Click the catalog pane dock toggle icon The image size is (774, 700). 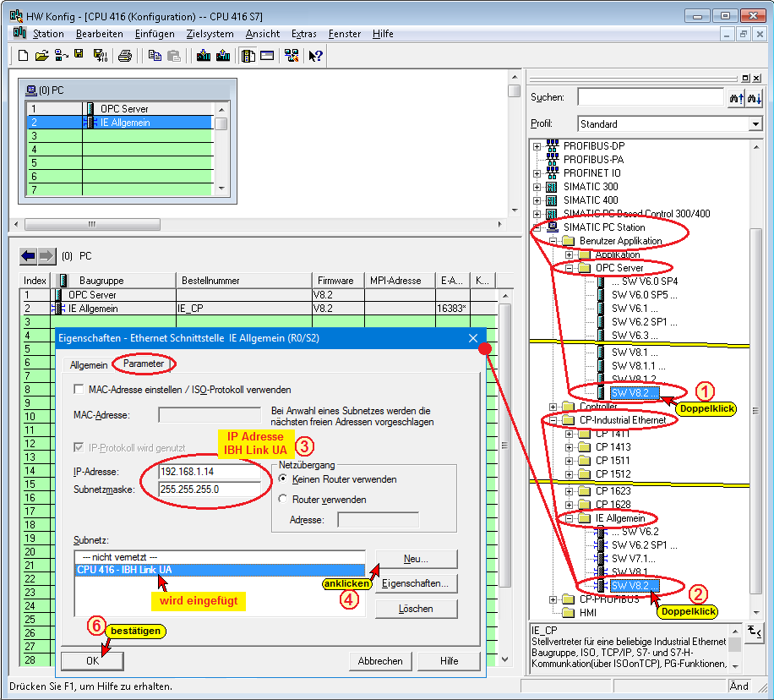tap(746, 78)
